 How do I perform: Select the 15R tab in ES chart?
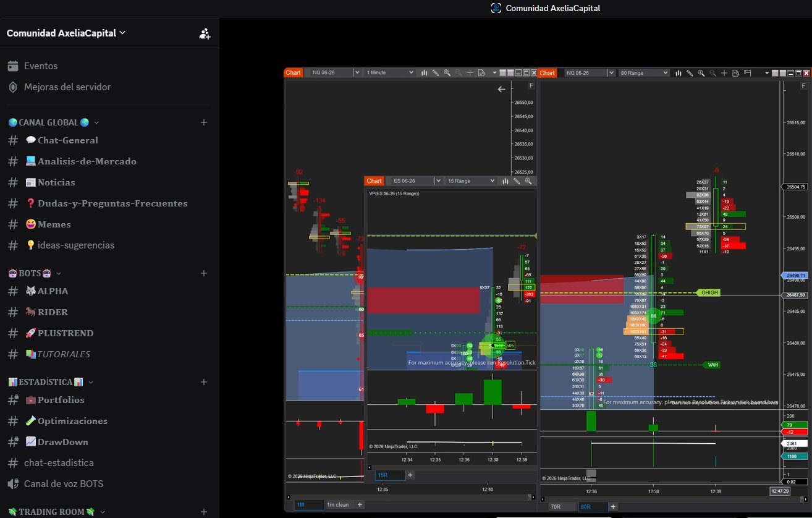390,475
